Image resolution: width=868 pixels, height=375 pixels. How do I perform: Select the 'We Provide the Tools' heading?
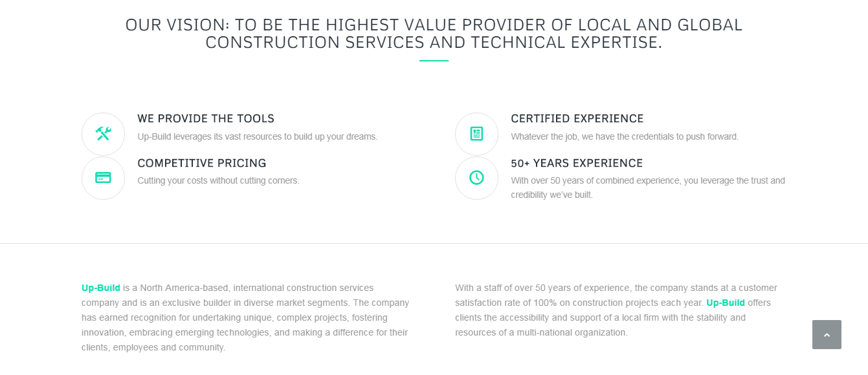pyautogui.click(x=206, y=119)
